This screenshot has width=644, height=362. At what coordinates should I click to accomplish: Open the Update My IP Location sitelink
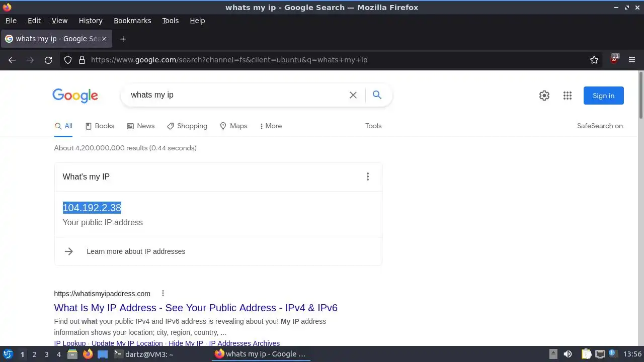point(127,343)
